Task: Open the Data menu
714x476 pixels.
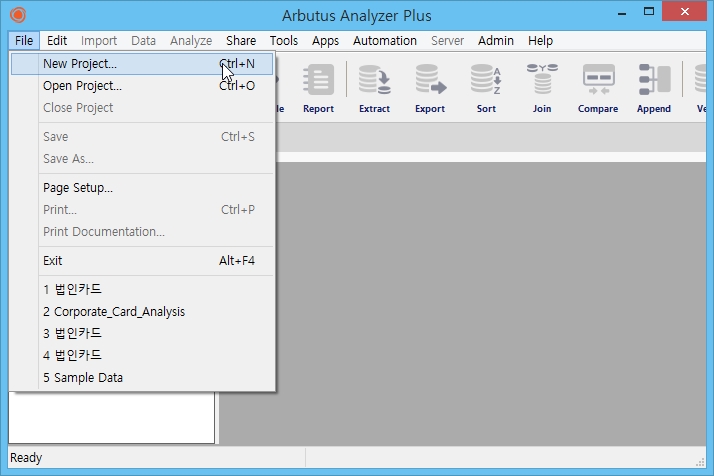Action: (143, 41)
